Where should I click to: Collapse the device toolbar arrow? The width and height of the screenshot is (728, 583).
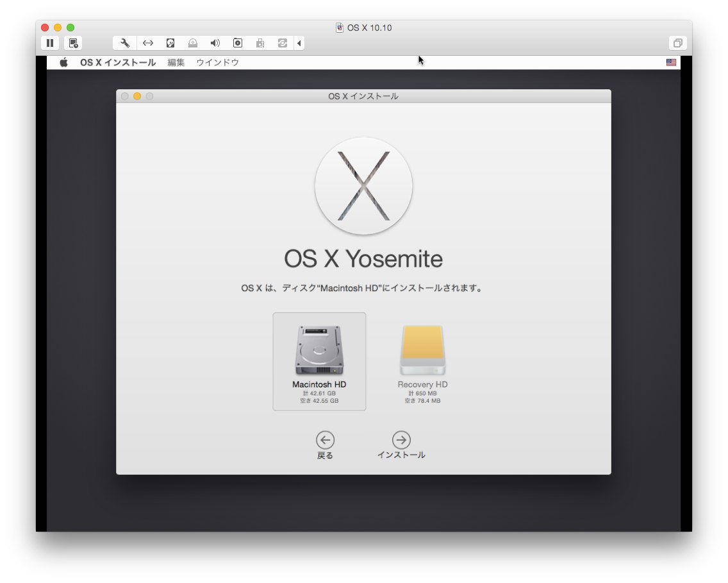299,43
